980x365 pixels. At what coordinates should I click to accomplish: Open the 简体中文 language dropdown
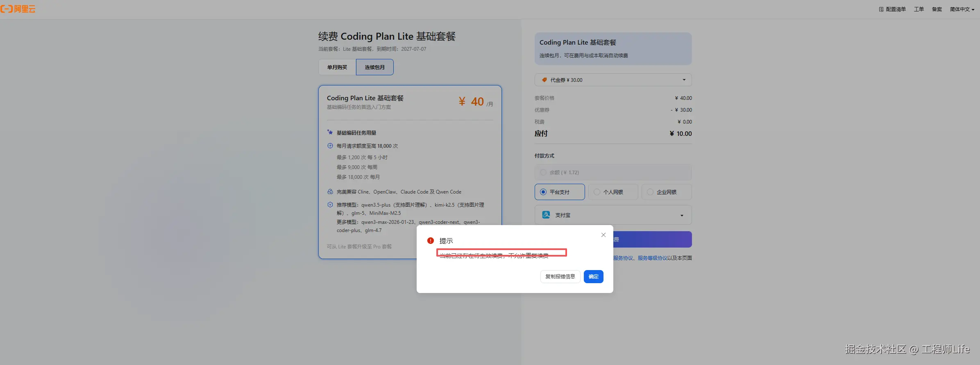pos(962,9)
